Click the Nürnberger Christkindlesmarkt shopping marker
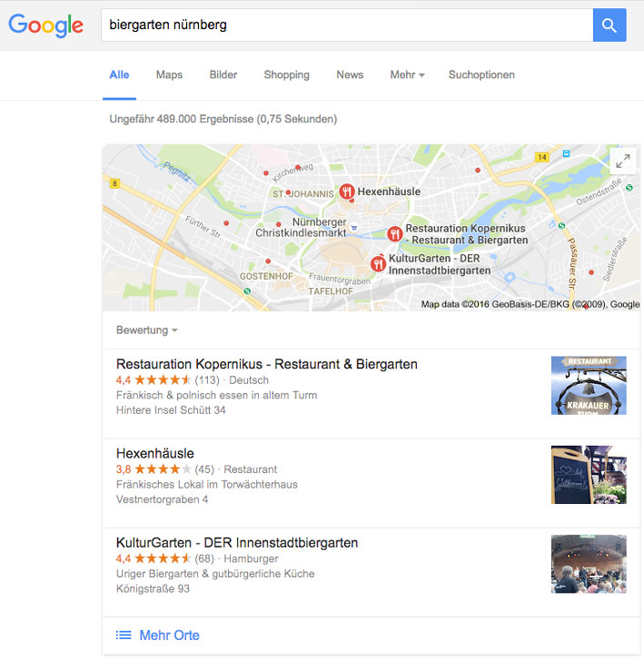The width and height of the screenshot is (644, 660). (x=354, y=228)
